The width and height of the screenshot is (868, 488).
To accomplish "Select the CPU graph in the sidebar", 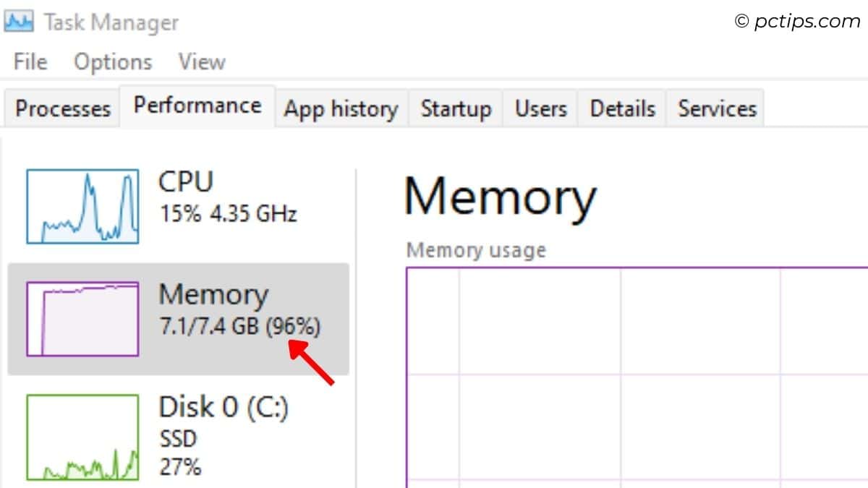I will [x=82, y=205].
